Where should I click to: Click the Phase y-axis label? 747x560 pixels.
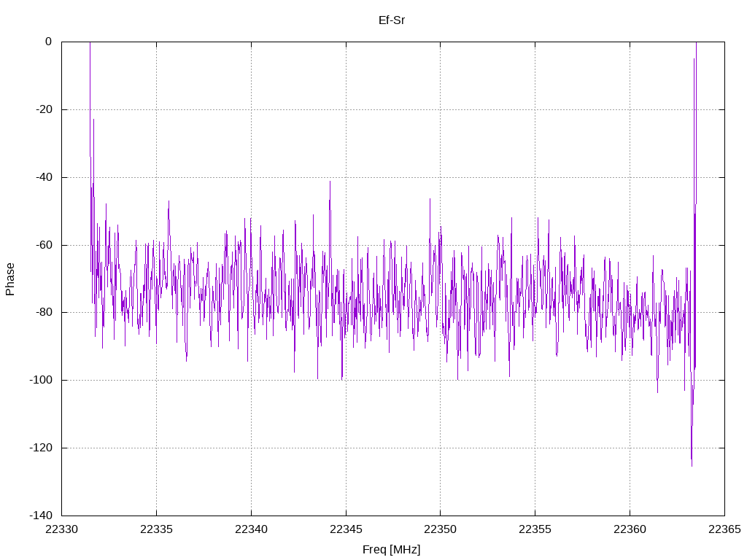coord(10,279)
